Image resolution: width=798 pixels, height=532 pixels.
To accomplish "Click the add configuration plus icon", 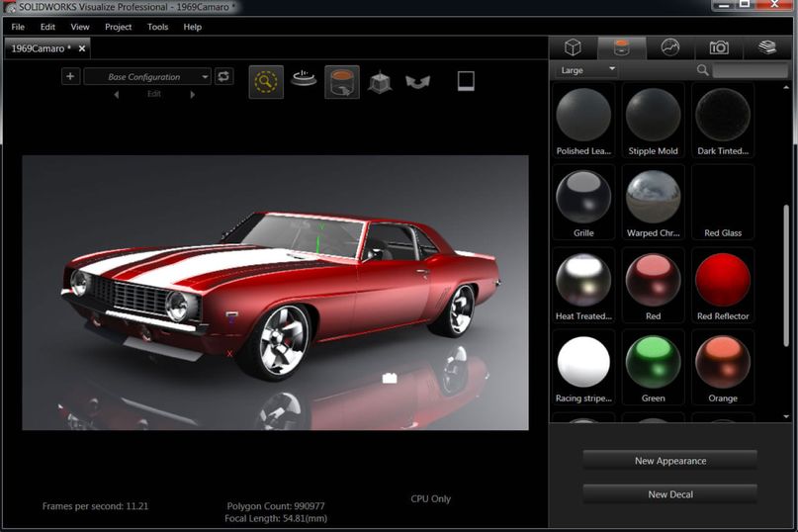I will (x=71, y=76).
